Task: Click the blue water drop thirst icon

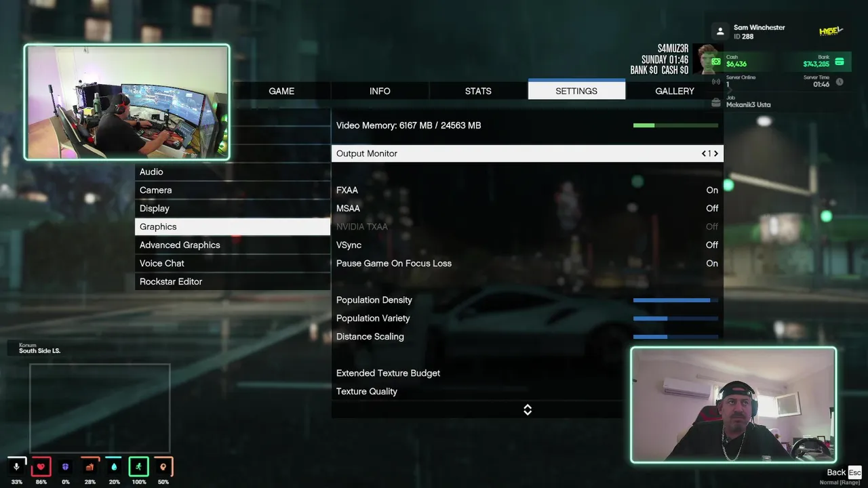Action: [x=114, y=467]
